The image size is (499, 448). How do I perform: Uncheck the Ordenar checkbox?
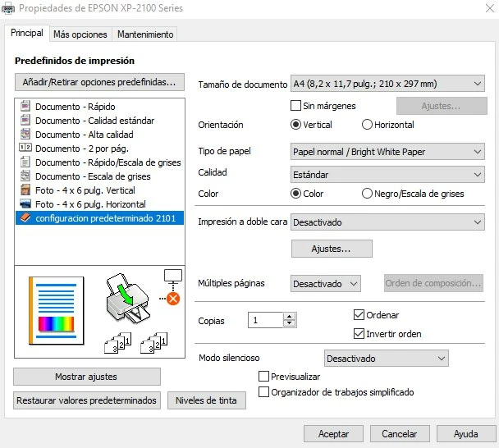pyautogui.click(x=359, y=315)
